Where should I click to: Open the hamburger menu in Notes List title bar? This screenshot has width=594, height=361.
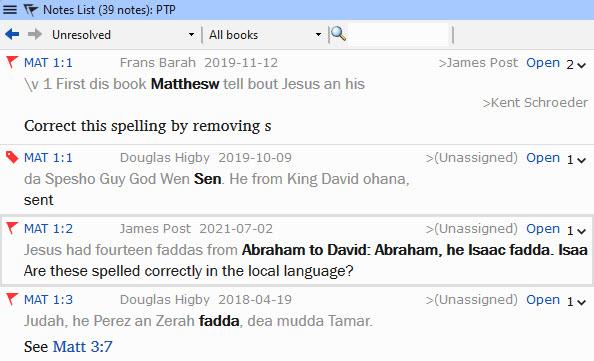[x=9, y=9]
